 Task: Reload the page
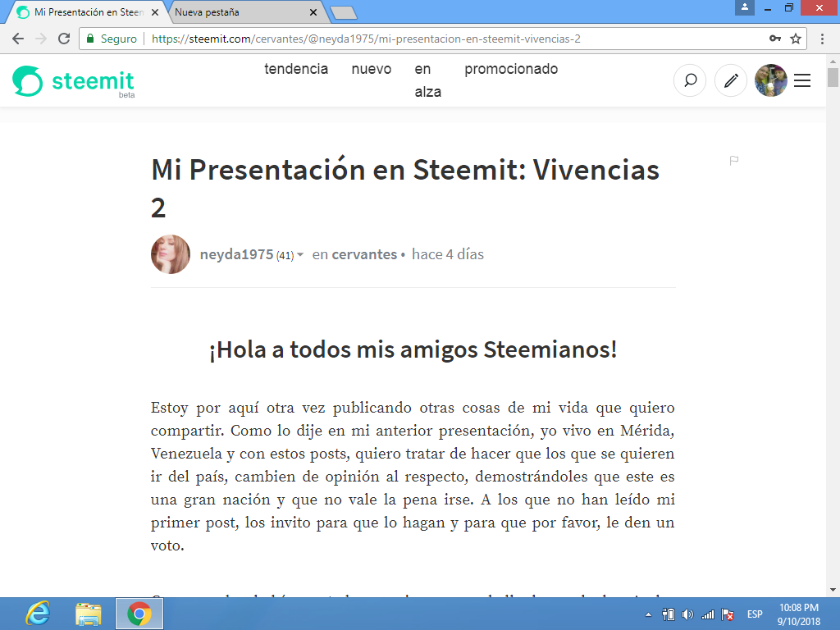64,39
